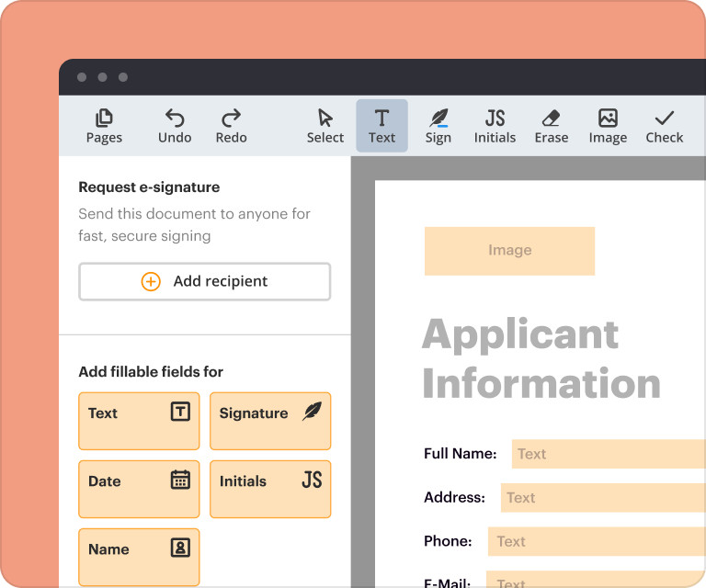Click the T box icon on Text field

coord(180,412)
